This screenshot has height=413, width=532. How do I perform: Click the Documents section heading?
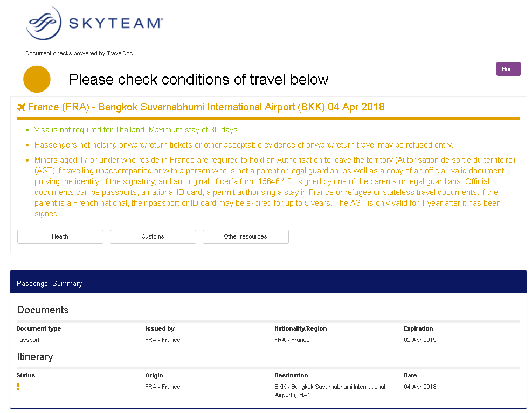[x=43, y=310]
